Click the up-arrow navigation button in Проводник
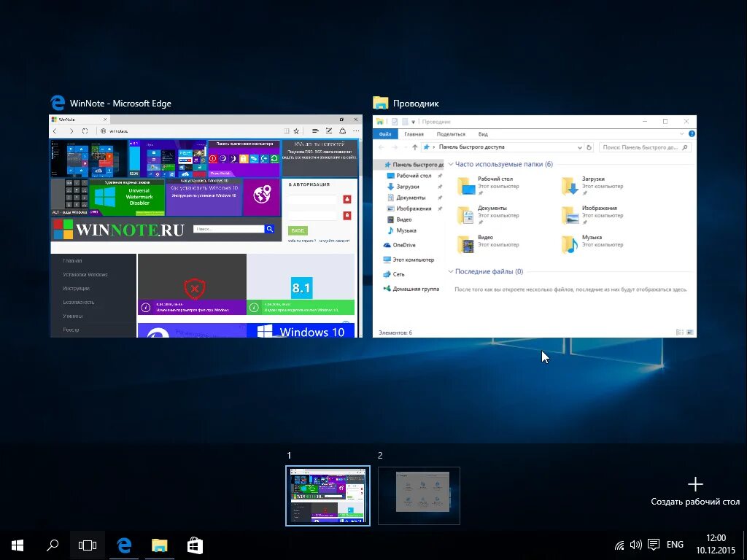 pos(414,147)
